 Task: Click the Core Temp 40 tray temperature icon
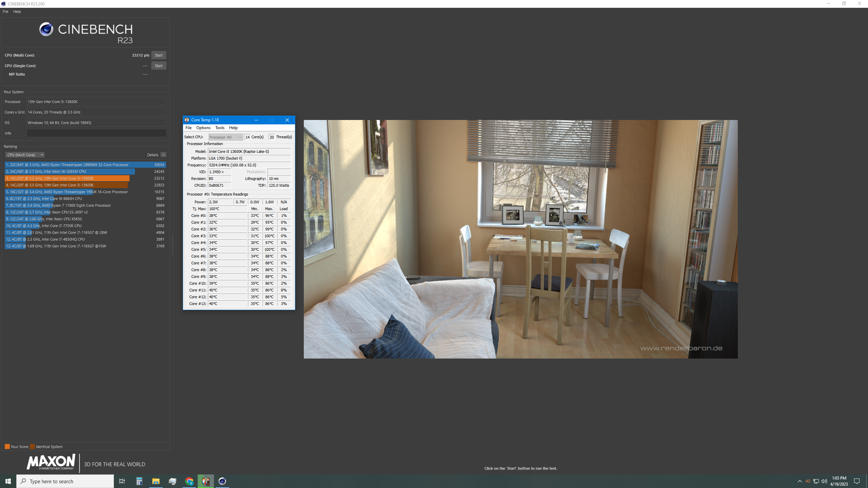[808, 481]
